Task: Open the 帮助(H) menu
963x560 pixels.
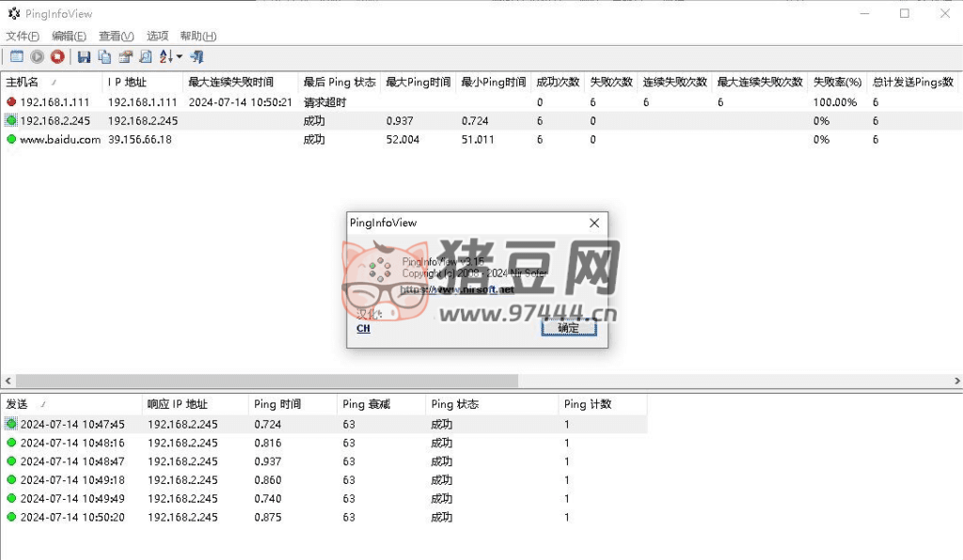Action: (x=197, y=36)
